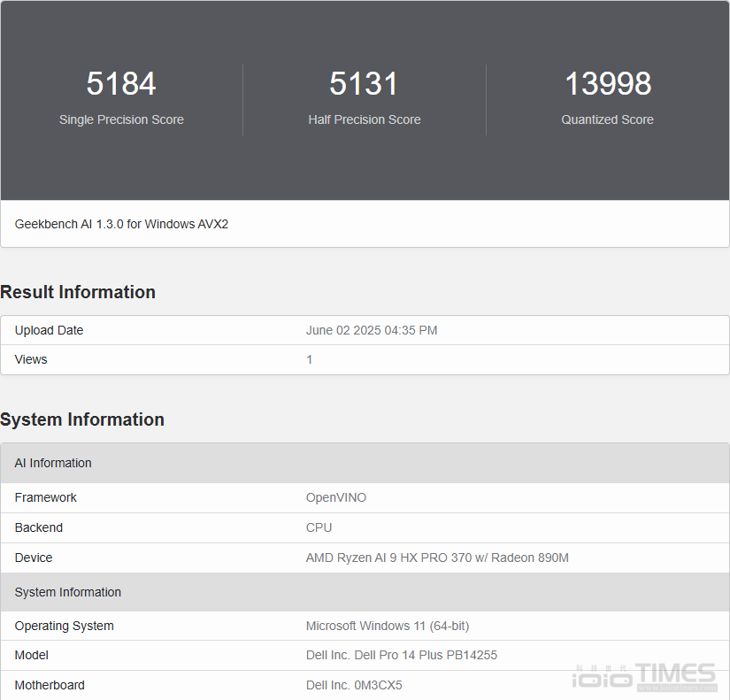
Task: Click the AI Information section header
Action: point(365,463)
